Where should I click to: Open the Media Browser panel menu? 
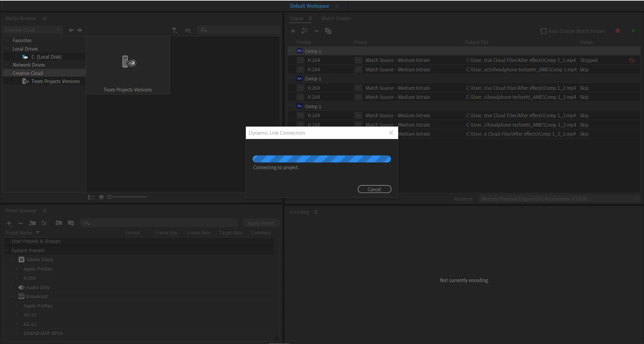coord(45,18)
